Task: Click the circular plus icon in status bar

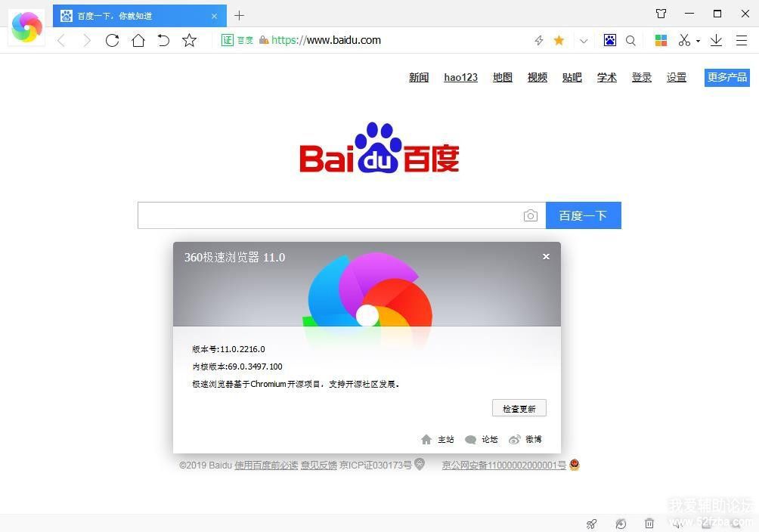Action: [x=621, y=523]
